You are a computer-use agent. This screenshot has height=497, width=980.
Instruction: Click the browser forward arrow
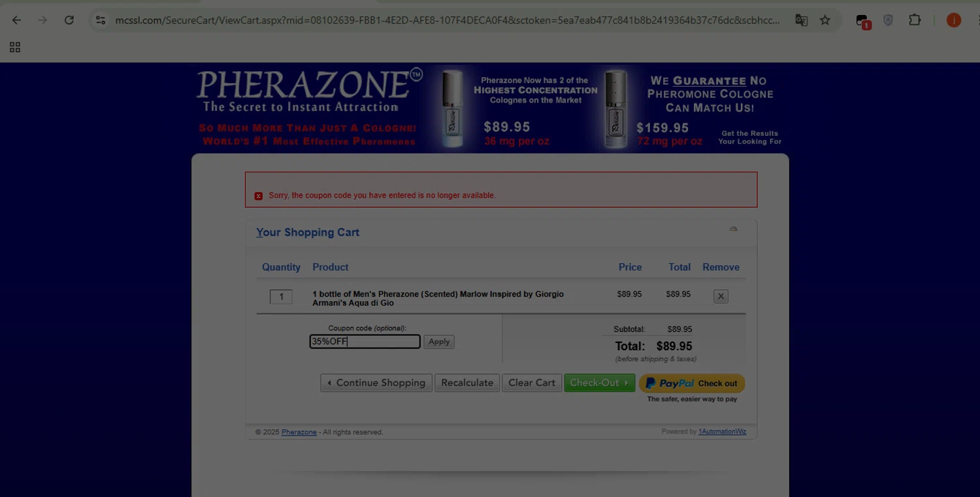[42, 20]
